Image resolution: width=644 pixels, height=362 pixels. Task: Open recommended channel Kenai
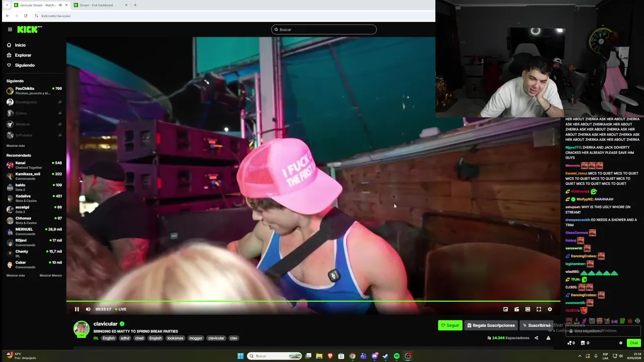[34, 165]
